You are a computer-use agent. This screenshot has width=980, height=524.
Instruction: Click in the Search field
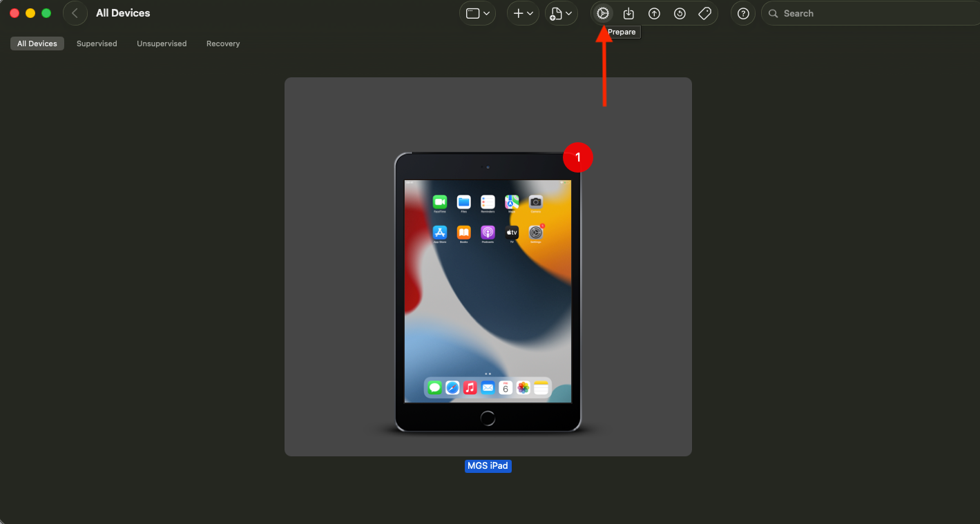click(x=870, y=13)
